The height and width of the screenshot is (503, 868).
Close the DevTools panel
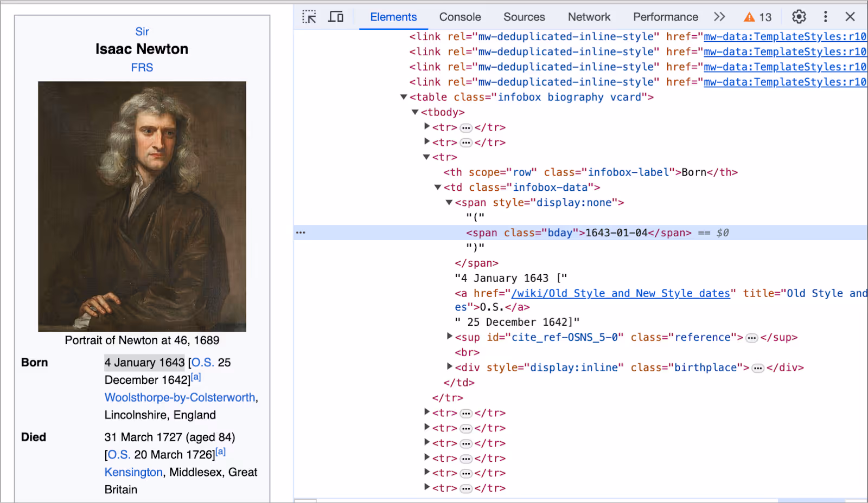click(x=850, y=17)
